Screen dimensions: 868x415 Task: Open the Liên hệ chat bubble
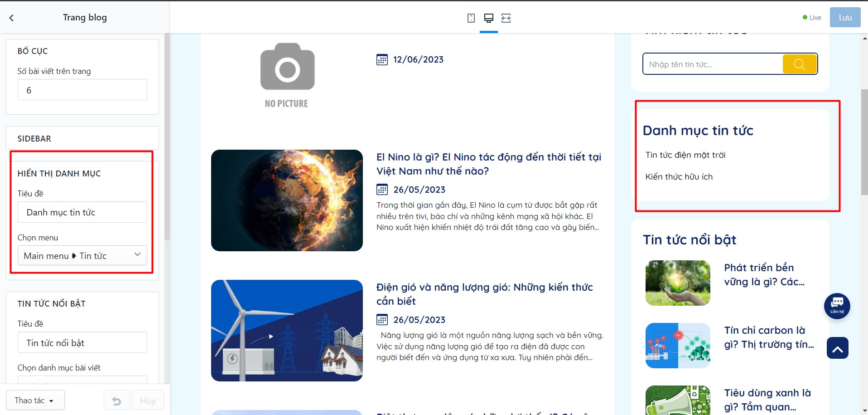pos(837,306)
